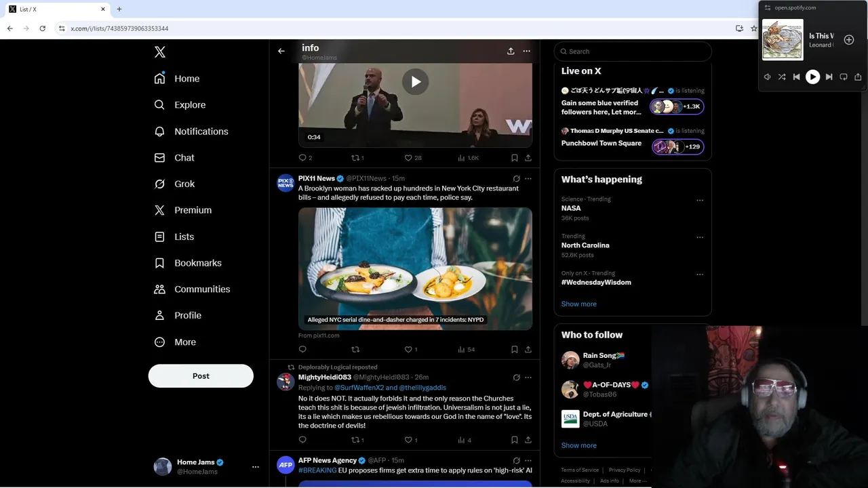Expand the More menu in sidebar
This screenshot has height=488, width=868.
[x=175, y=342]
